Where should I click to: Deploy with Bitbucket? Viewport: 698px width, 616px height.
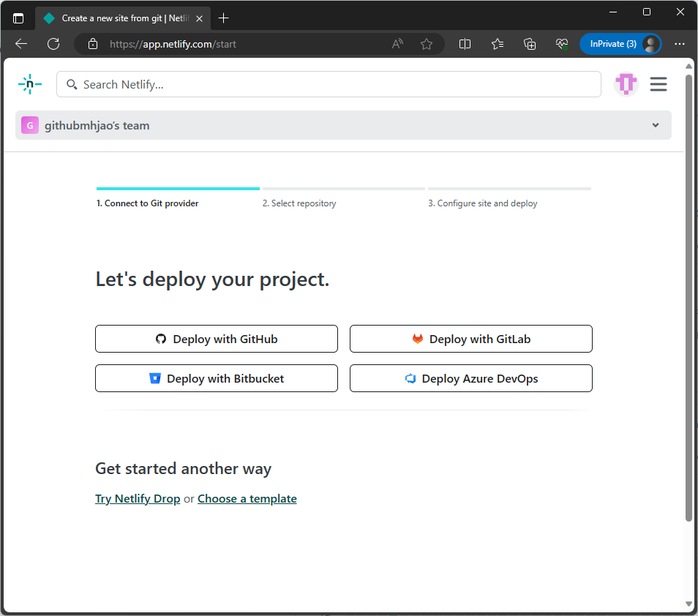(x=217, y=378)
